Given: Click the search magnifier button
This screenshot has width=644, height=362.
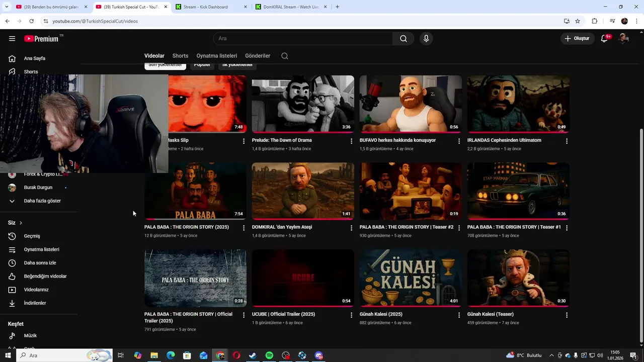Looking at the screenshot, I should 404,39.
